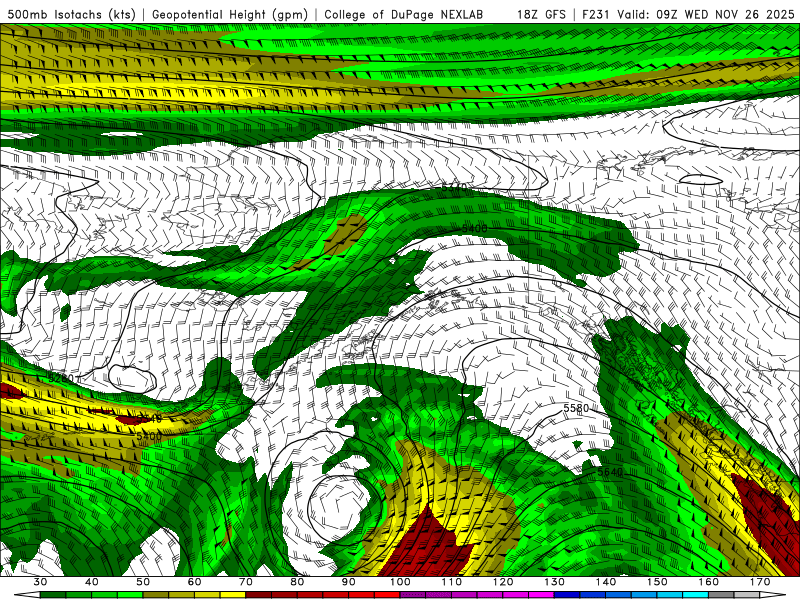
Task: Click the dark red legend swatch under the 70 label
Action: 259,595
